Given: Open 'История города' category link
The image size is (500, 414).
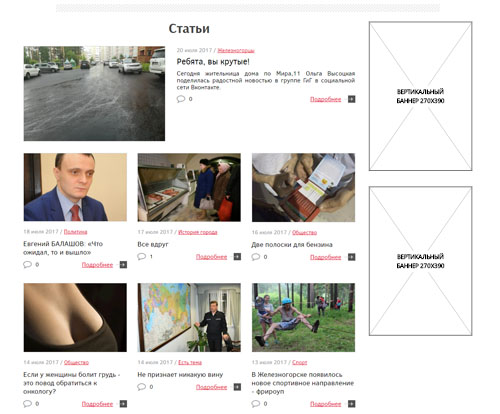Looking at the screenshot, I should [198, 232].
